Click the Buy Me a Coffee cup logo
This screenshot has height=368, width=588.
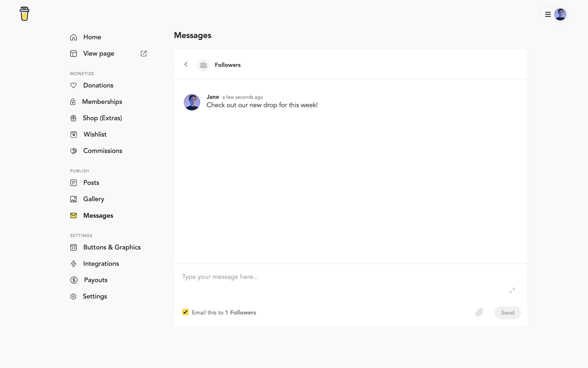24,14
